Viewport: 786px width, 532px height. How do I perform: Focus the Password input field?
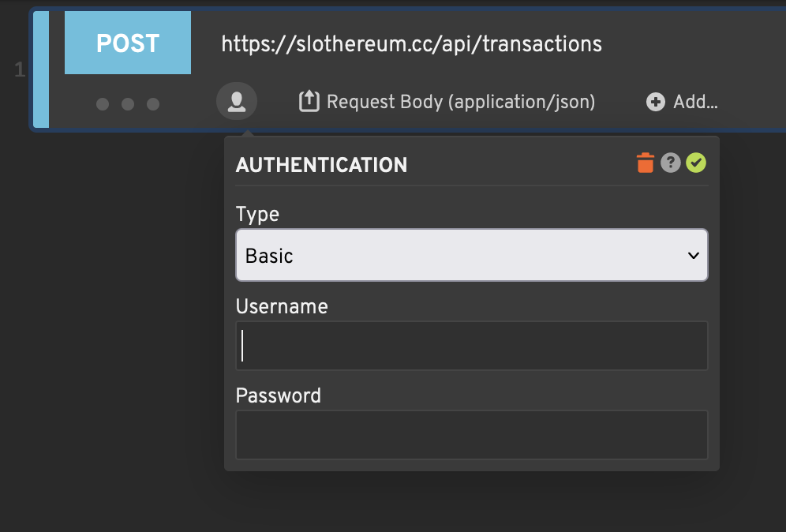472,435
